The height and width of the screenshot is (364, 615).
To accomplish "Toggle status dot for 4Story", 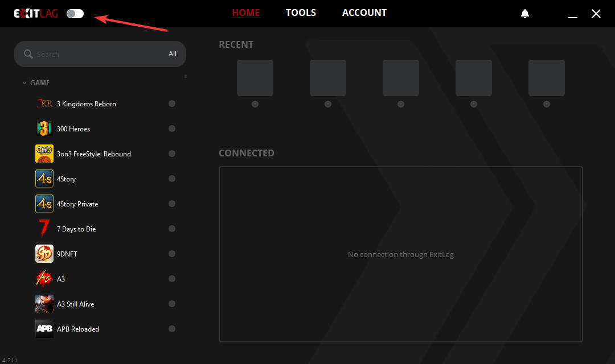I will click(172, 179).
